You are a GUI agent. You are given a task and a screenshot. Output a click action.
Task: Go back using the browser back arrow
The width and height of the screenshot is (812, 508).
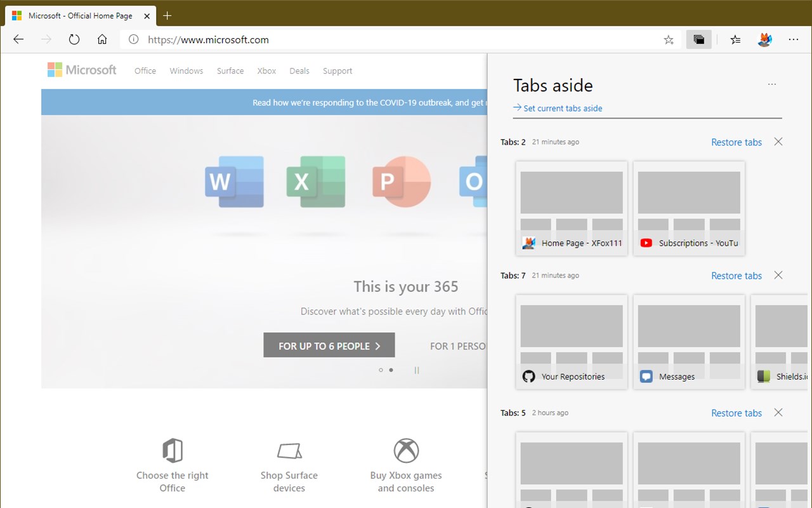coord(18,39)
